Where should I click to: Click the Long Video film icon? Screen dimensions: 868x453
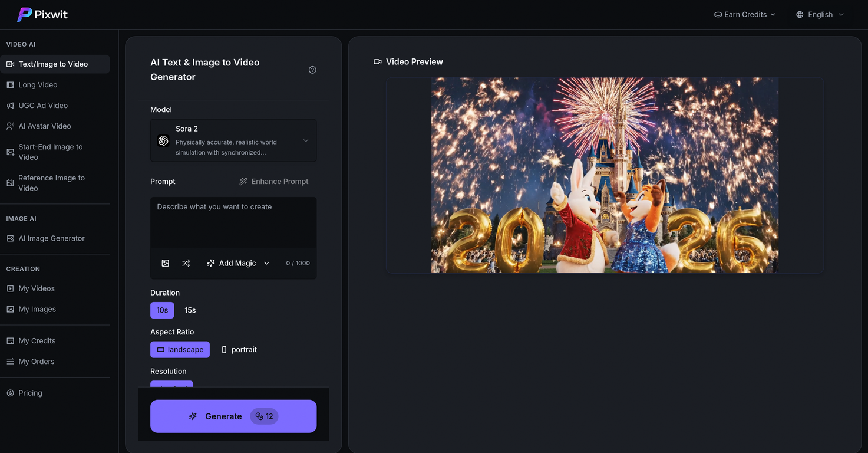(x=10, y=85)
